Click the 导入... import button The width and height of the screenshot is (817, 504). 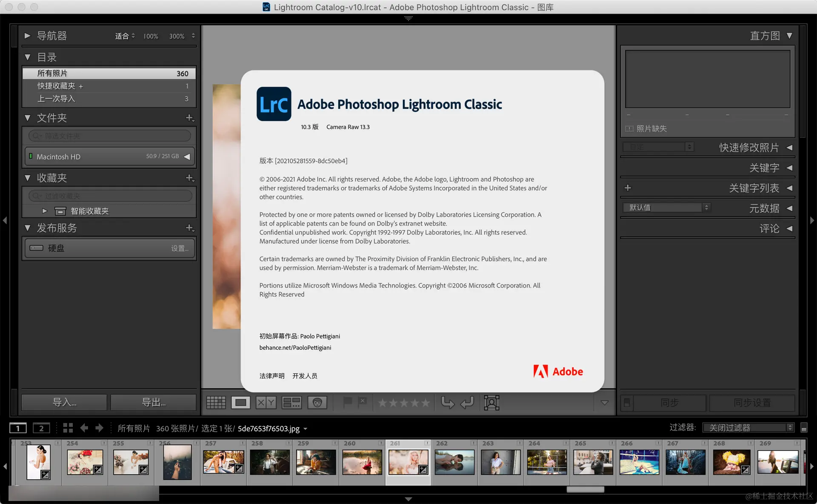tap(64, 402)
